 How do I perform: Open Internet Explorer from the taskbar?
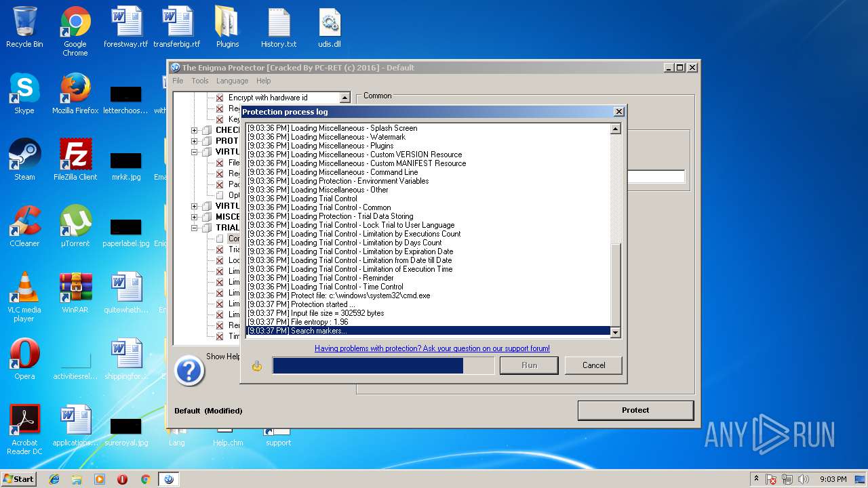(x=54, y=479)
